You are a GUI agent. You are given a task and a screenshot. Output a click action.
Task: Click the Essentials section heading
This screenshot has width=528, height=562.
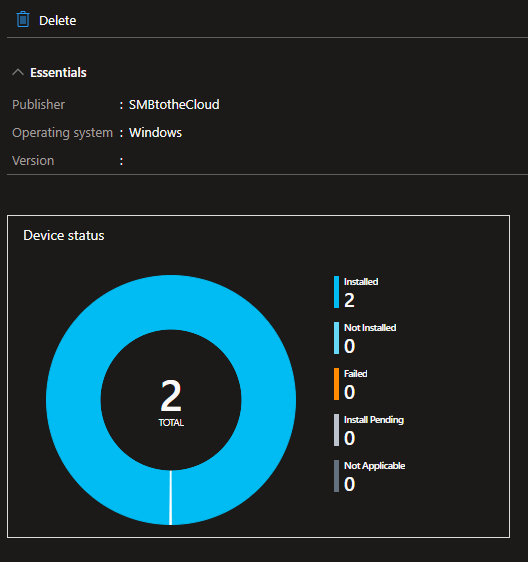pos(58,72)
